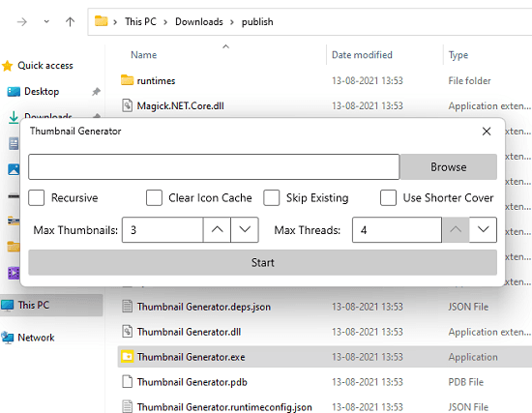
Task: Click the pin icon next to Desktop
Action: [97, 92]
